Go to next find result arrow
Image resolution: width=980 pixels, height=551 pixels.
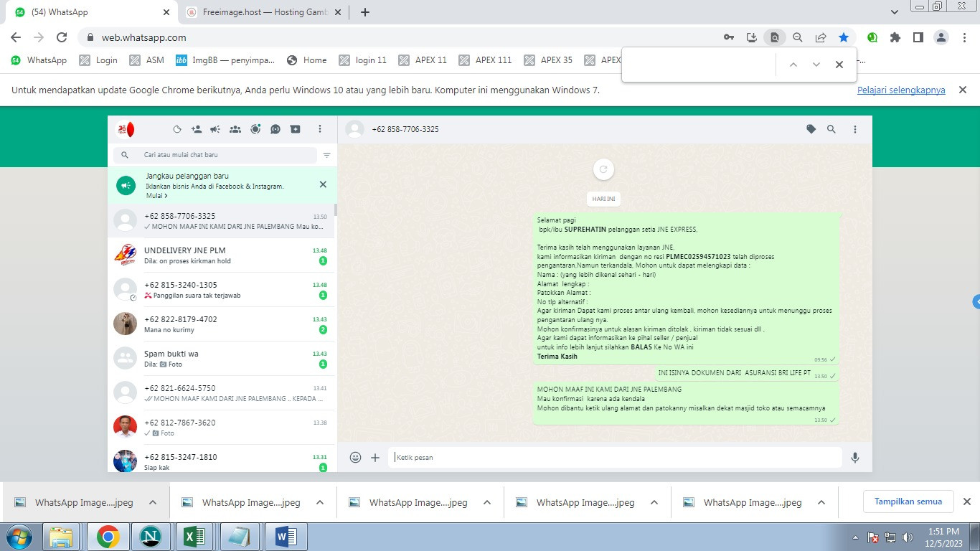[816, 65]
